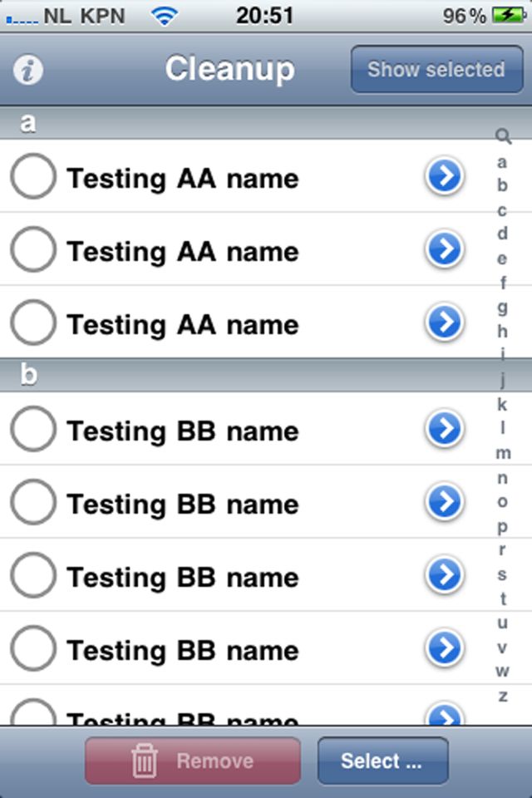Check the third Testing BB name circle
The image size is (532, 798).
(33, 575)
